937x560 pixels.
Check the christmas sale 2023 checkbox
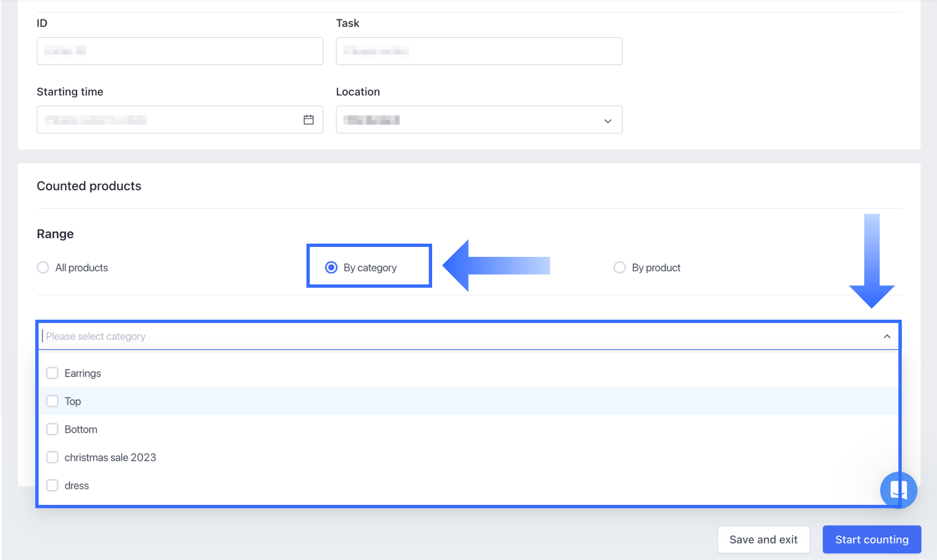tap(52, 457)
